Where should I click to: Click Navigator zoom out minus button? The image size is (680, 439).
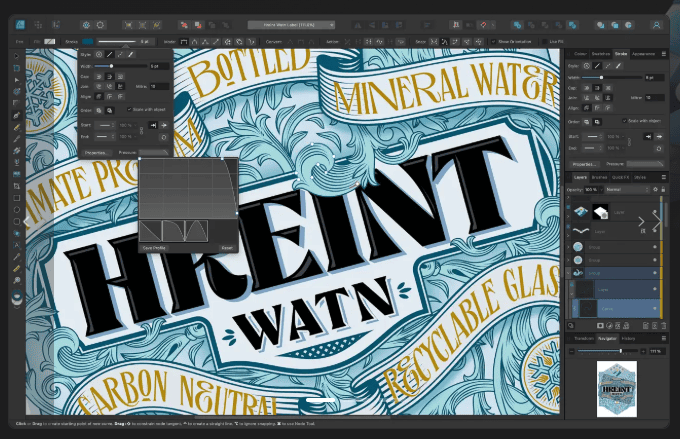click(x=572, y=351)
